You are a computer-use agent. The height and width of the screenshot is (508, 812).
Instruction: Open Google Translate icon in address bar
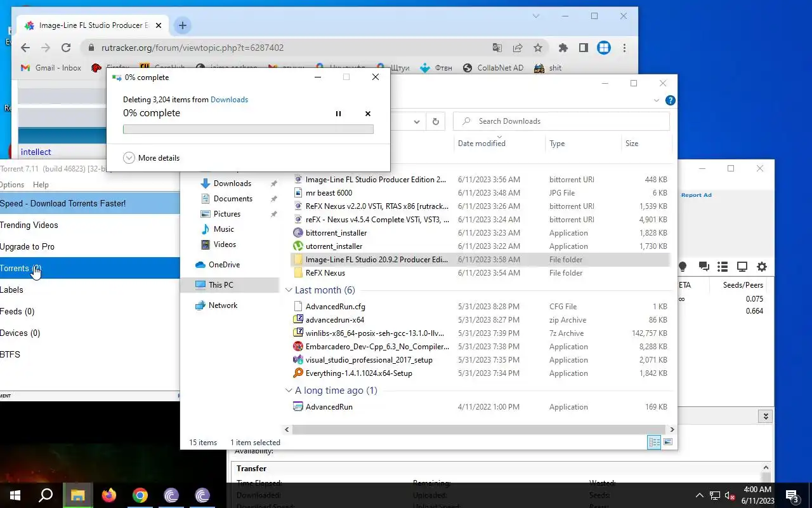497,48
